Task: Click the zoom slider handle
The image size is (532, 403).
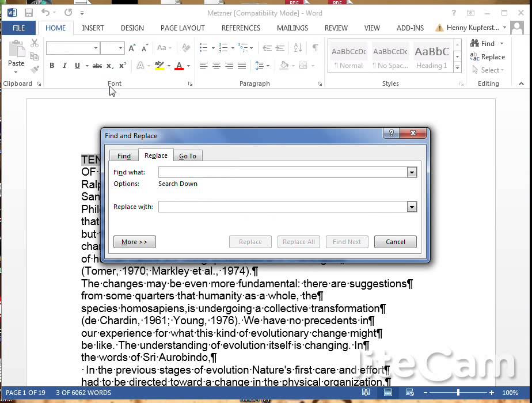Action: [458, 393]
